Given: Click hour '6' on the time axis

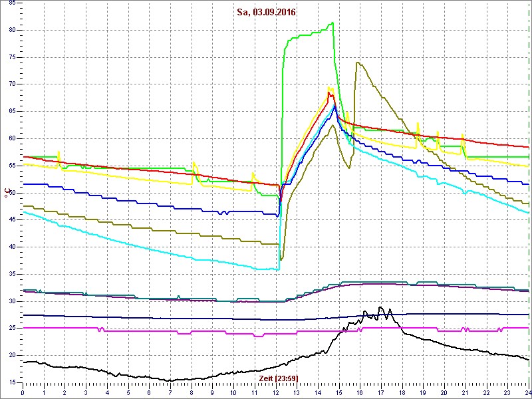Looking at the screenshot, I should 149,392.
